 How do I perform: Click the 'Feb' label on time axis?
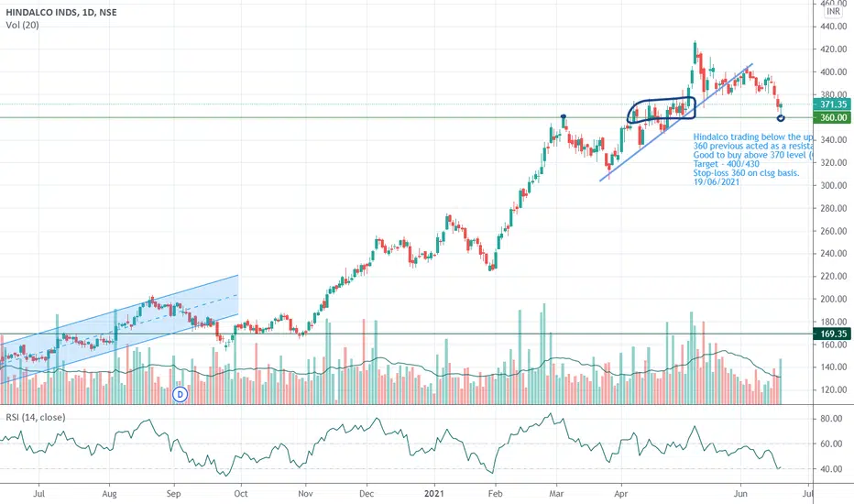(495, 494)
